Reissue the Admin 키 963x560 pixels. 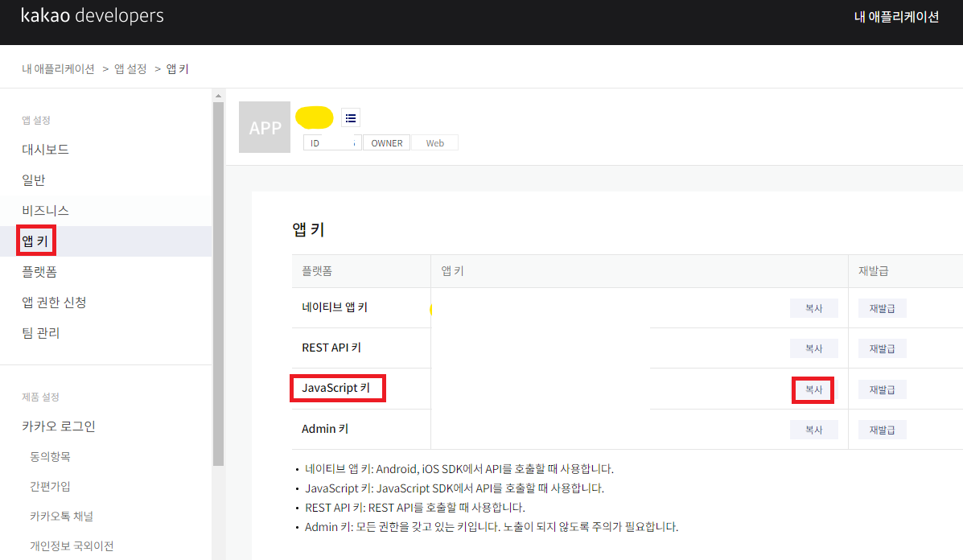pyautogui.click(x=882, y=430)
